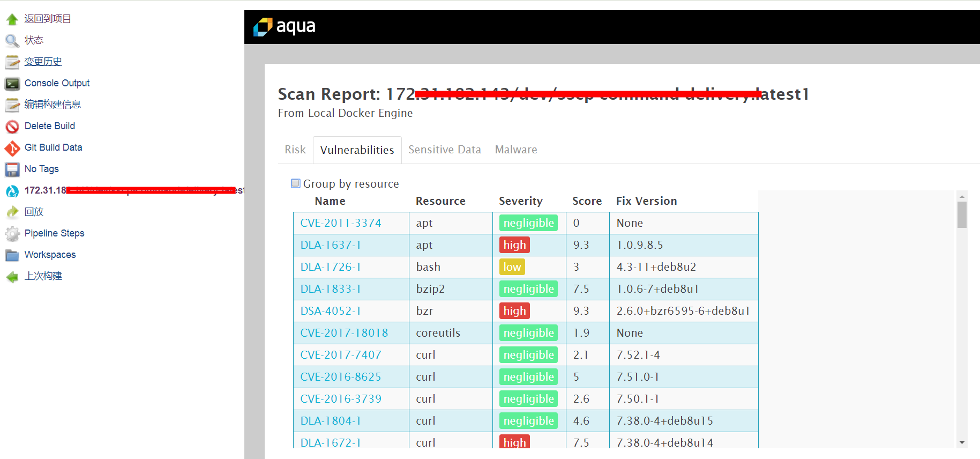Open the Pipeline Steps link
Image resolution: width=980 pixels, height=459 pixels.
(54, 233)
